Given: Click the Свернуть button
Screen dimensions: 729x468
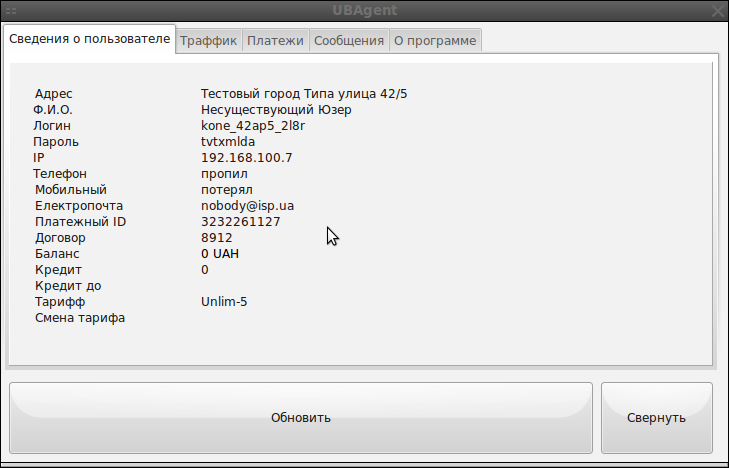Looking at the screenshot, I should tap(656, 418).
